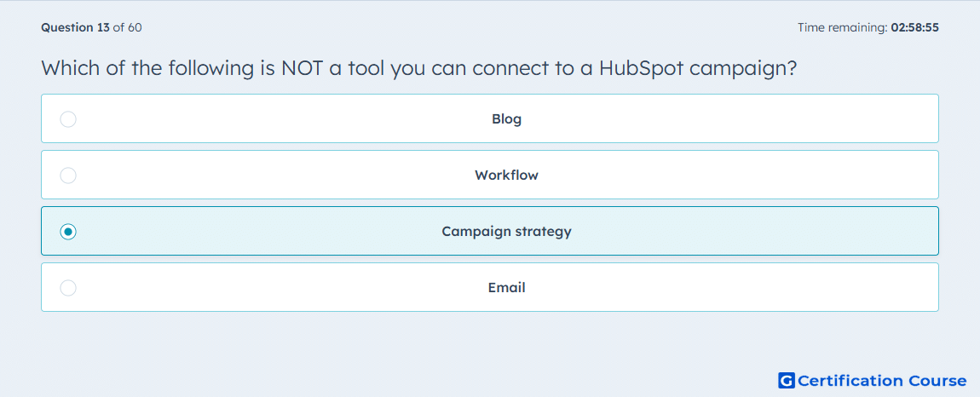
Task: Click the word "campaign?" ending the question
Action: [742, 69]
